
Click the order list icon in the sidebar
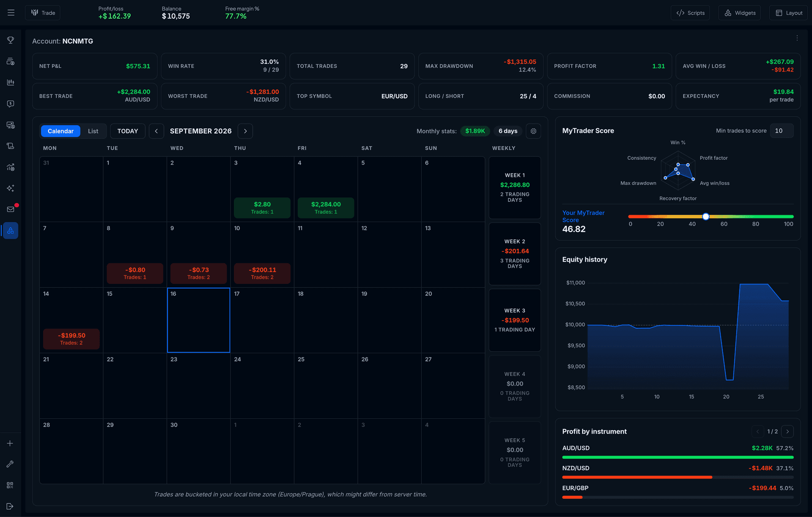click(x=11, y=61)
